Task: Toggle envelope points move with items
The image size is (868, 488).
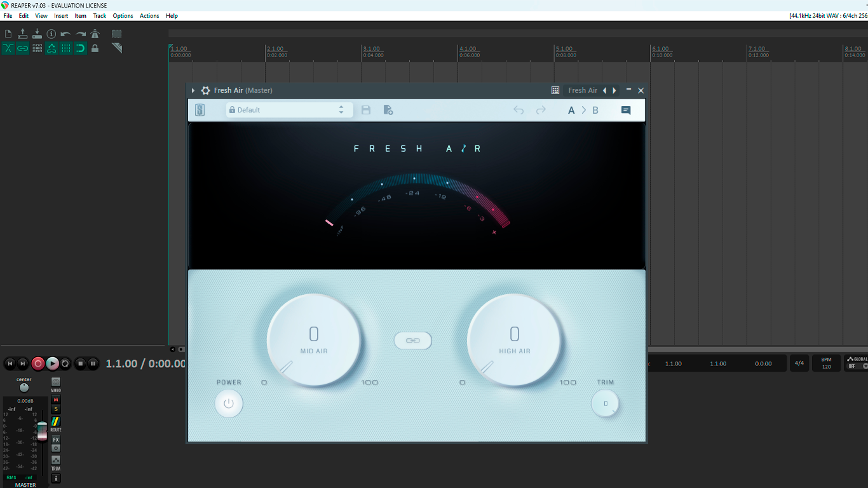Action: tap(51, 48)
